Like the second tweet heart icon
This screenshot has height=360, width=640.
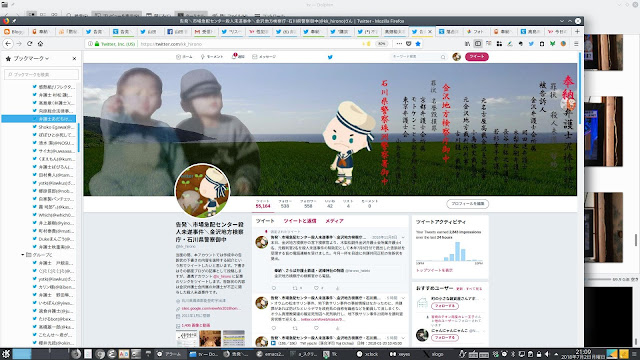(x=316, y=328)
